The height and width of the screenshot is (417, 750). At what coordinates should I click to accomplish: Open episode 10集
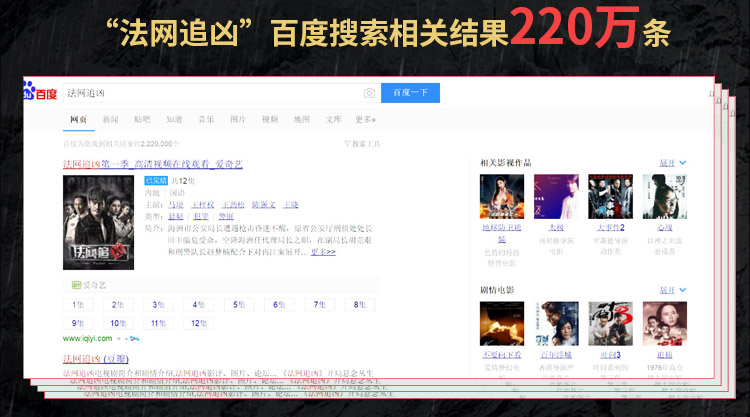pos(118,323)
